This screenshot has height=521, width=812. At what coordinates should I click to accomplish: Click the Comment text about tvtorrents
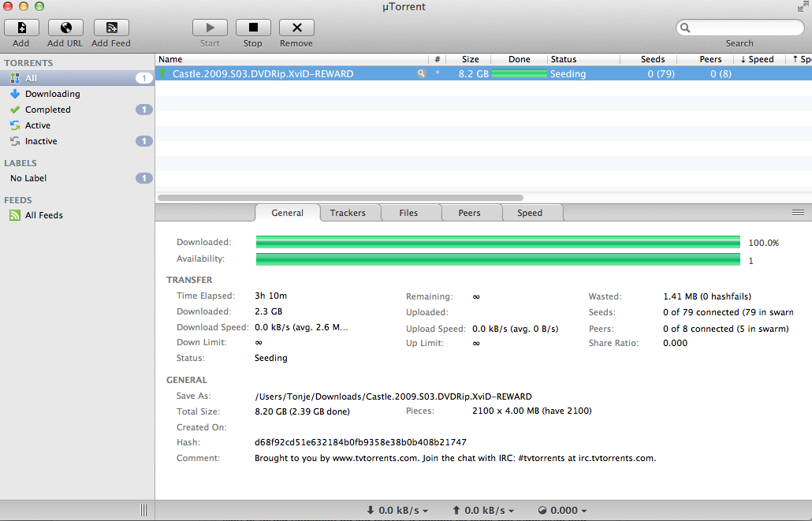point(455,458)
